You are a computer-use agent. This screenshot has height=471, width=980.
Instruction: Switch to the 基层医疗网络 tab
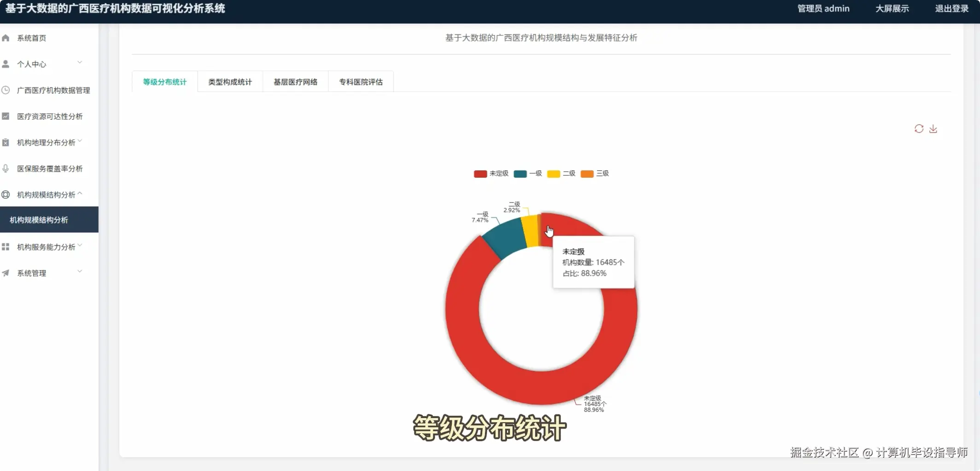pos(296,81)
